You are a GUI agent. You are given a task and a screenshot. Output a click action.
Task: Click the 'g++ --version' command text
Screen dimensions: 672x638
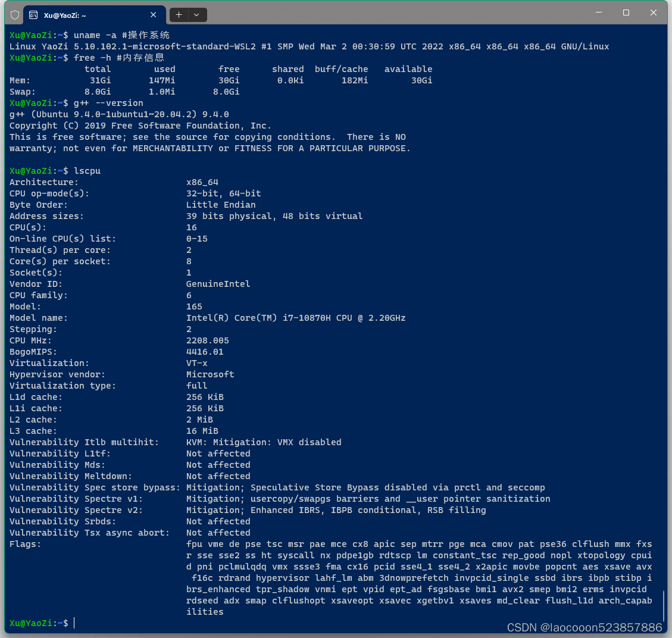coord(108,104)
